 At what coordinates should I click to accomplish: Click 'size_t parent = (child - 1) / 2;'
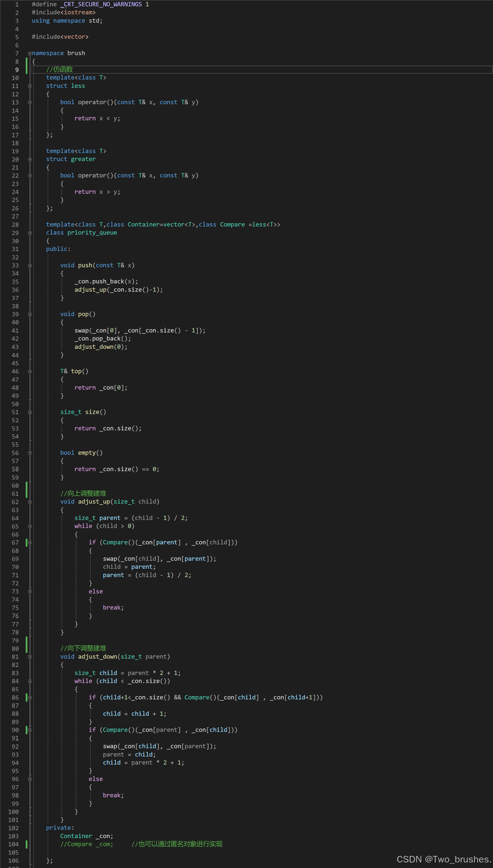[x=131, y=518]
